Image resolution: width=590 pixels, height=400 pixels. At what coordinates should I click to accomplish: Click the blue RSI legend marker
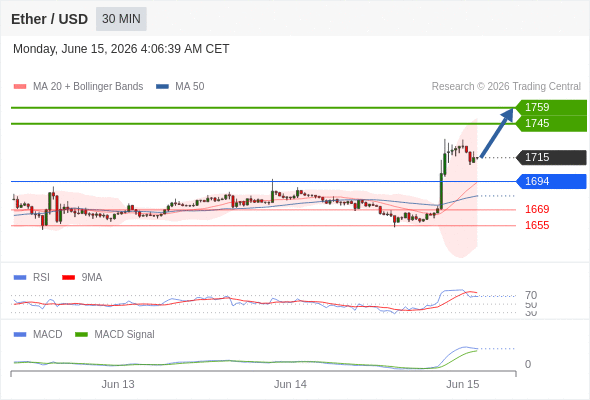click(20, 278)
